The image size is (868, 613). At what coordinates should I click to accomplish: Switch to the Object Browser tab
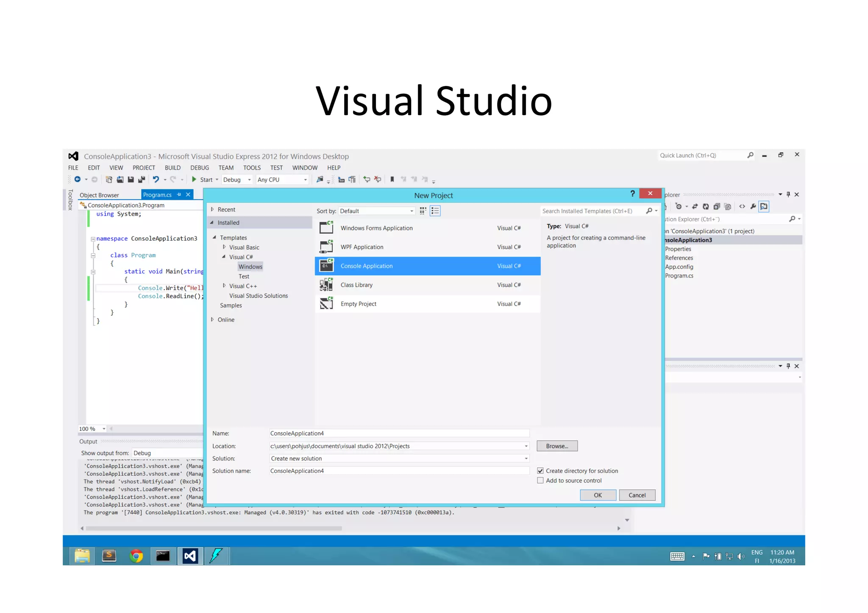tap(99, 195)
